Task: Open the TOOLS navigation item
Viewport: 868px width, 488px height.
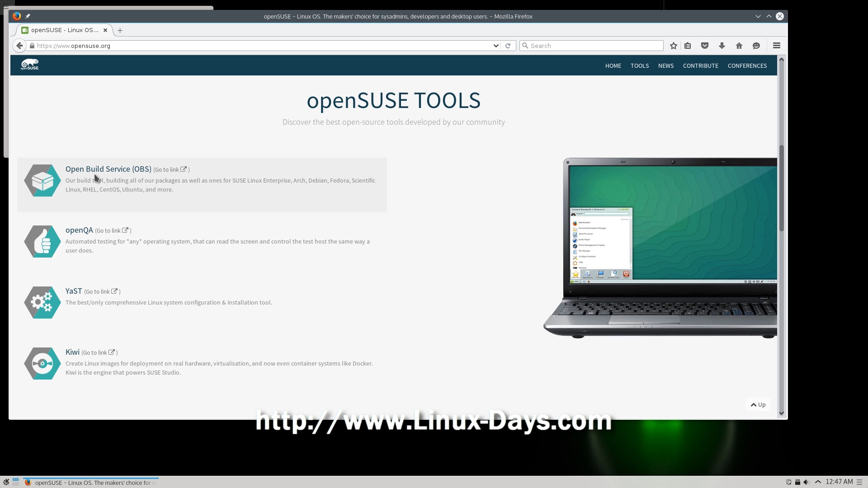Action: 640,66
